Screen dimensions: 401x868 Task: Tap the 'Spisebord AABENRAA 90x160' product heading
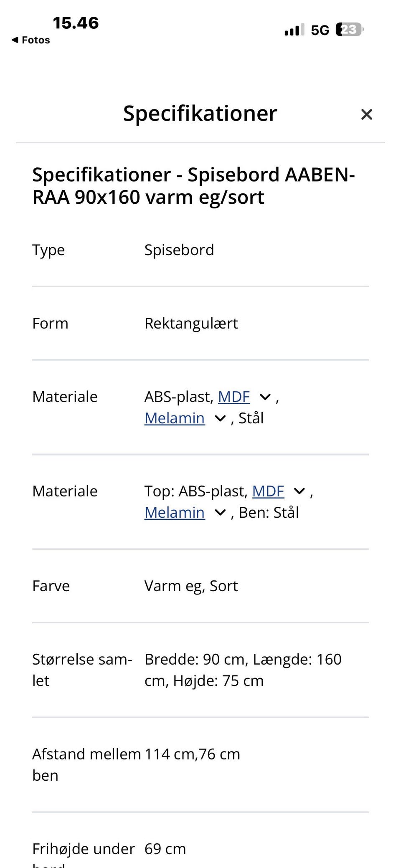(193, 186)
